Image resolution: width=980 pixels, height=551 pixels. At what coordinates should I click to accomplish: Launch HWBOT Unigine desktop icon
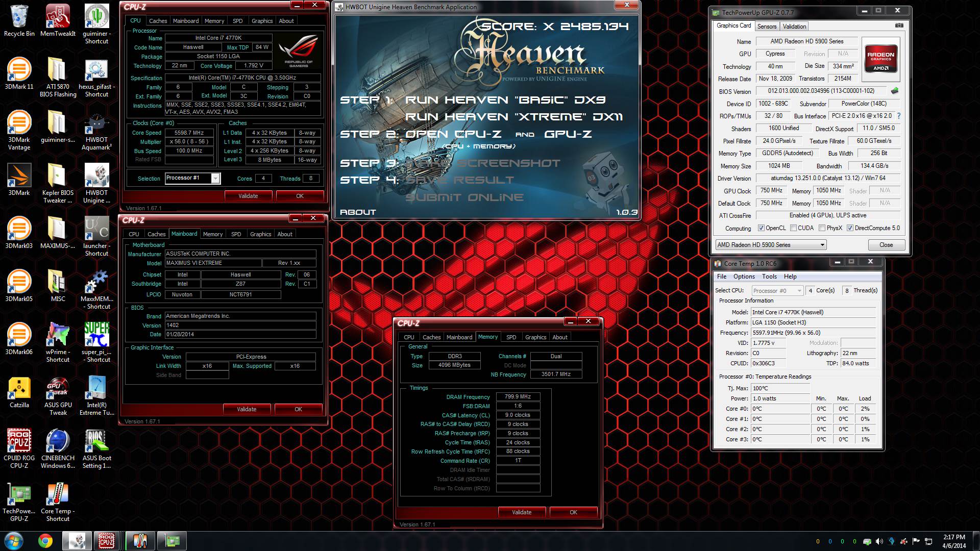96,183
